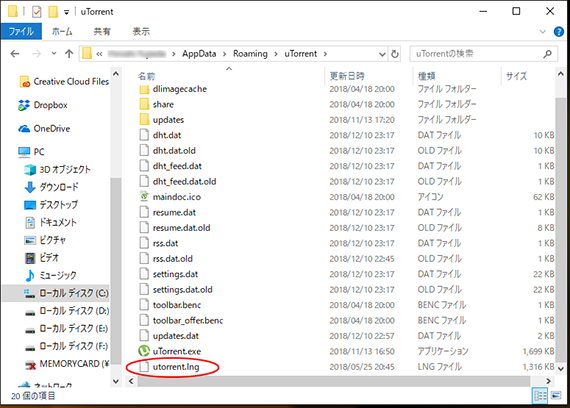Select ローカル ディスク (F:) drive

coord(66,347)
